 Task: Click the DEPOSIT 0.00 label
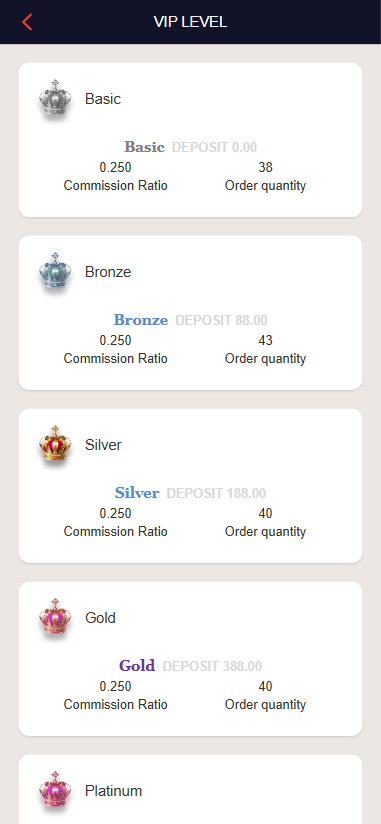click(214, 147)
